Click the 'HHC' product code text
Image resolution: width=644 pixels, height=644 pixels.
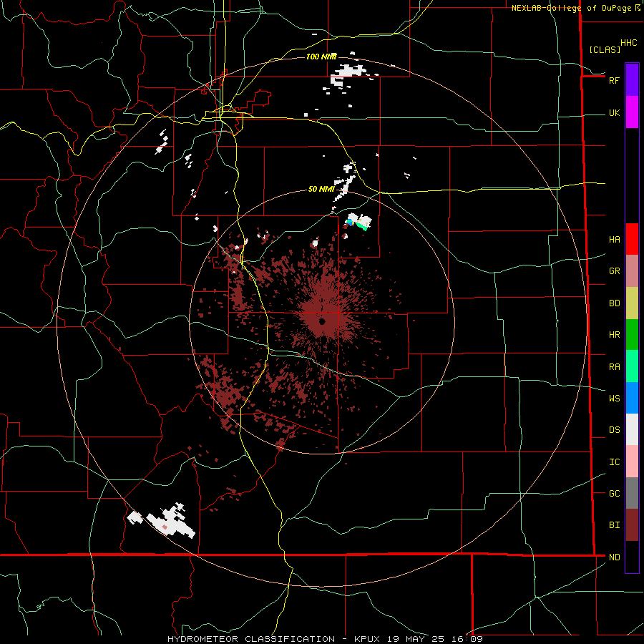(x=628, y=43)
